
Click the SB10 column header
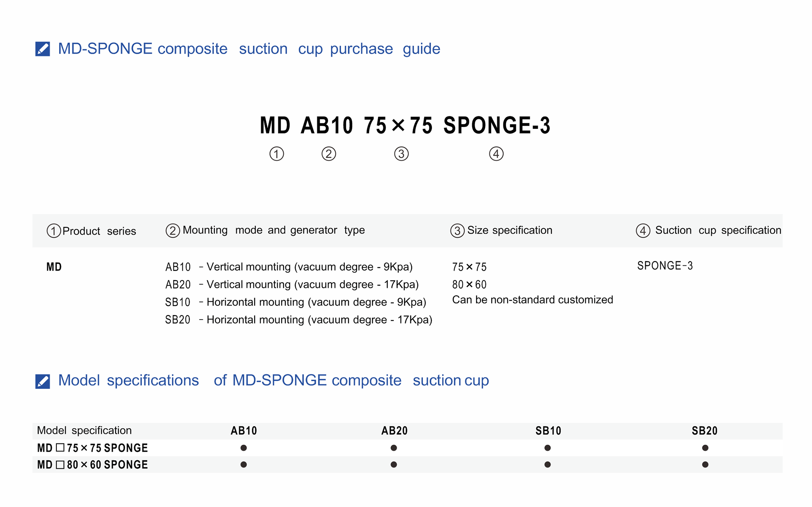(548, 431)
